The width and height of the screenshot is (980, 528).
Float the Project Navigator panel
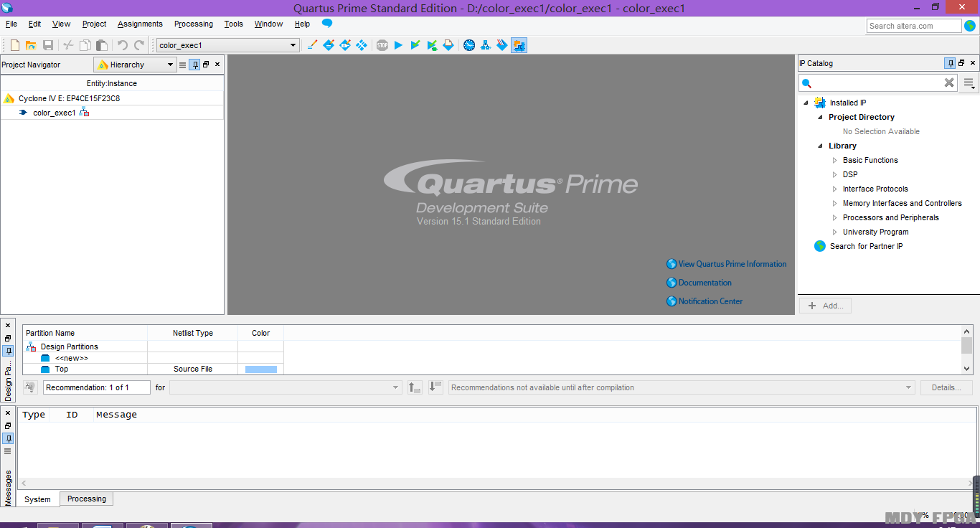point(206,65)
